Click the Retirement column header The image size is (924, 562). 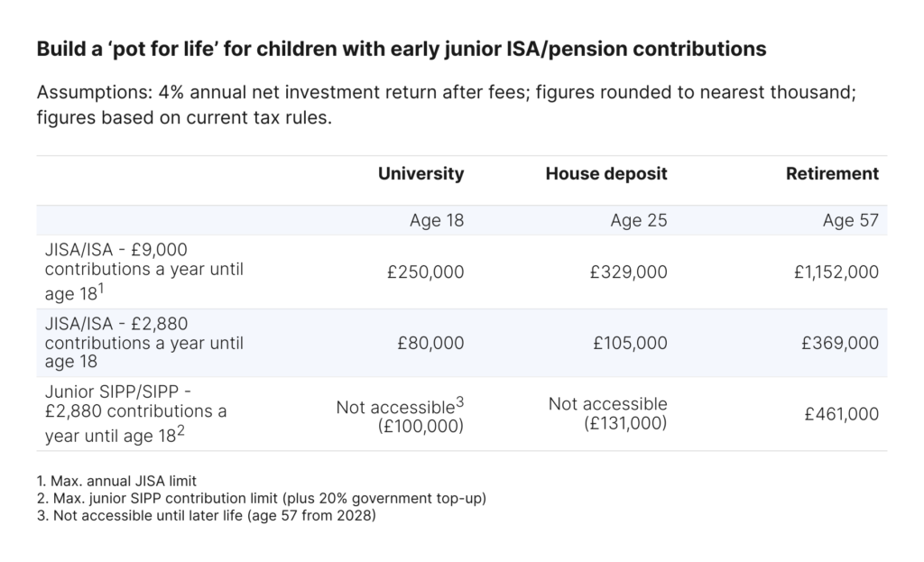[x=832, y=174]
